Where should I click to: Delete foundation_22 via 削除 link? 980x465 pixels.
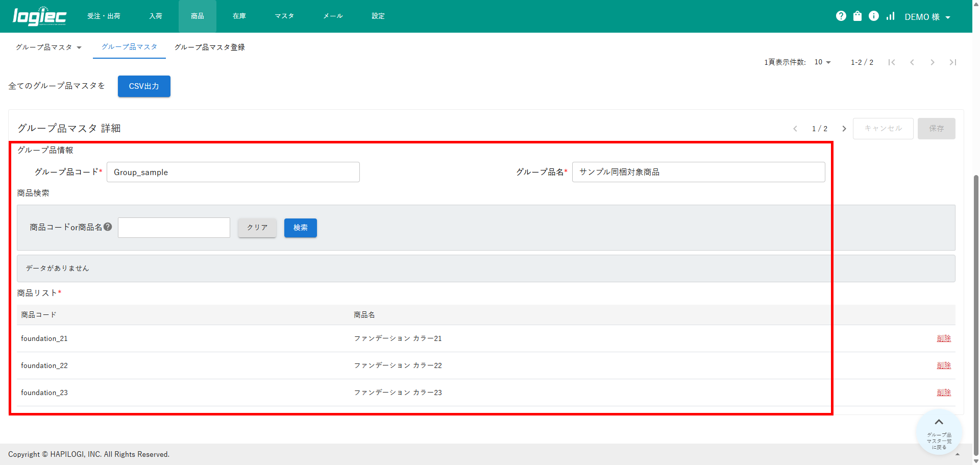pos(944,365)
